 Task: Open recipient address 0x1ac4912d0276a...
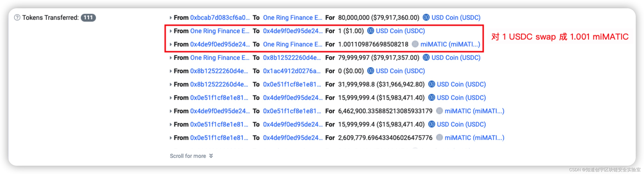point(292,71)
